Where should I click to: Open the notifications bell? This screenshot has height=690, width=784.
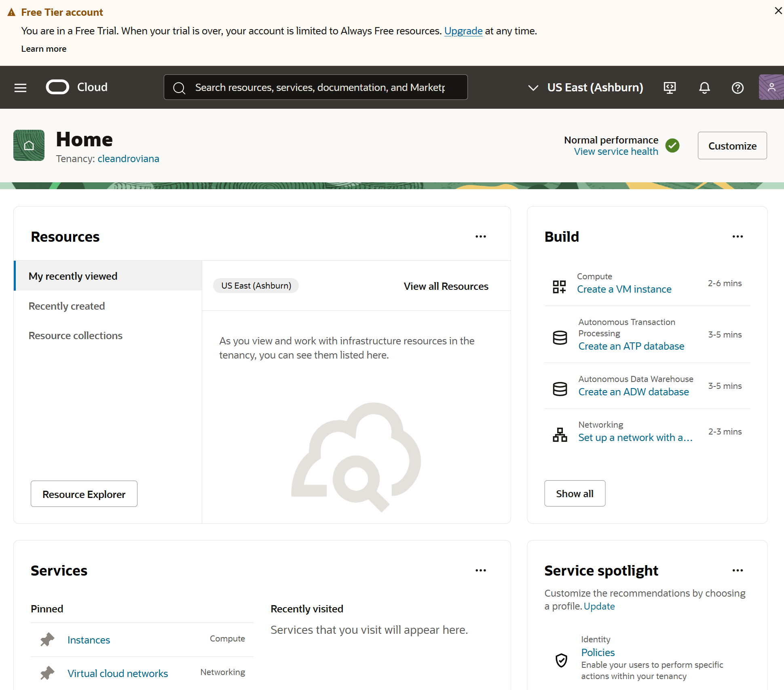coord(704,88)
